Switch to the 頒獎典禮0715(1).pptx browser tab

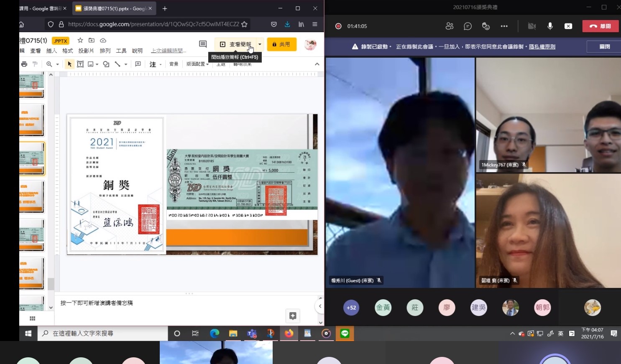pyautogui.click(x=113, y=8)
